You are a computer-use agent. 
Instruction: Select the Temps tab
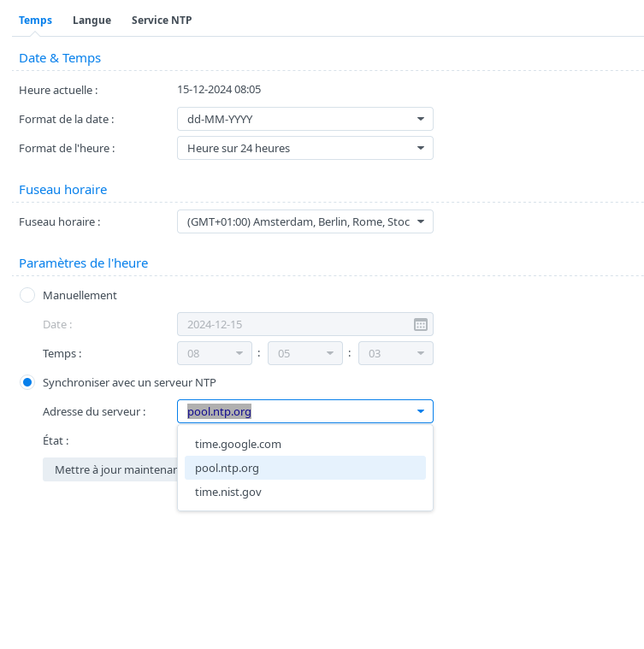35,20
